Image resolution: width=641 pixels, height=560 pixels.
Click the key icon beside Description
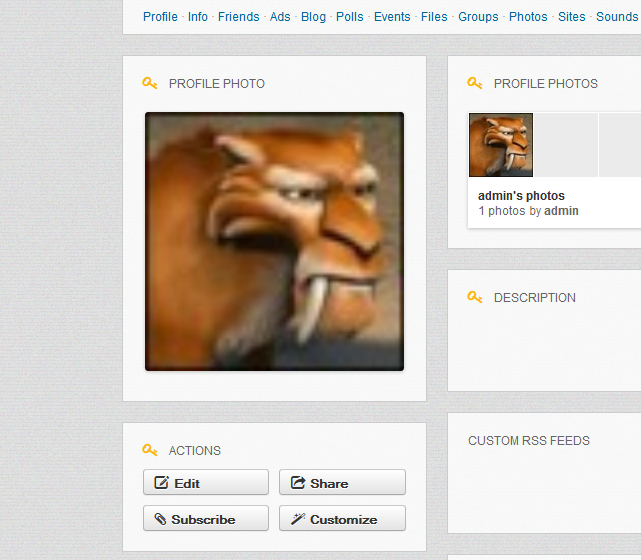click(x=475, y=297)
